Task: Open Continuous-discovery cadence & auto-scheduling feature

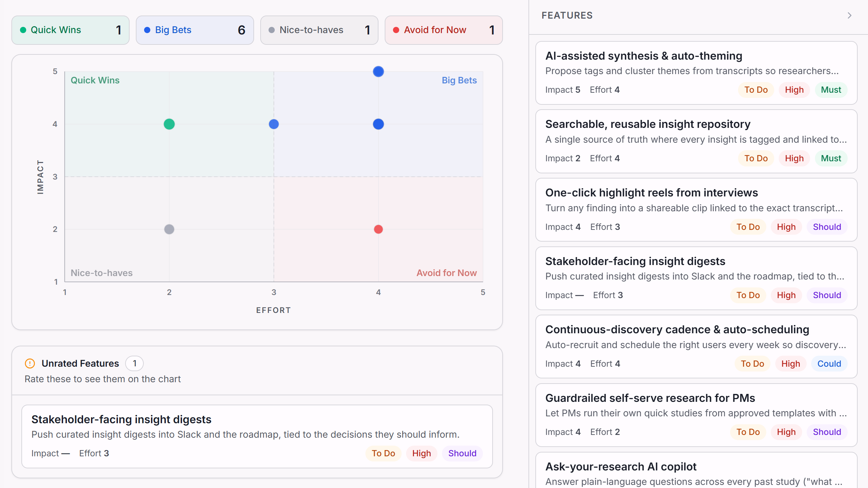Action: (696, 347)
